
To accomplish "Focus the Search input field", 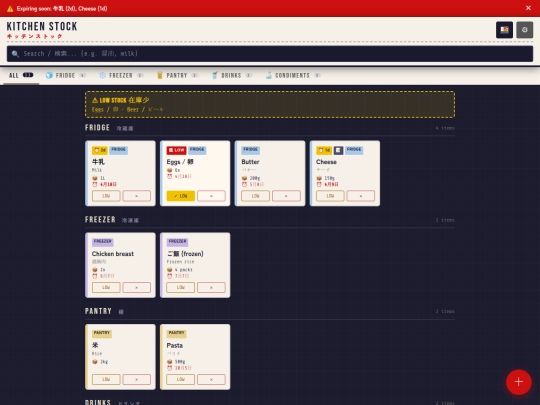I will [x=270, y=54].
